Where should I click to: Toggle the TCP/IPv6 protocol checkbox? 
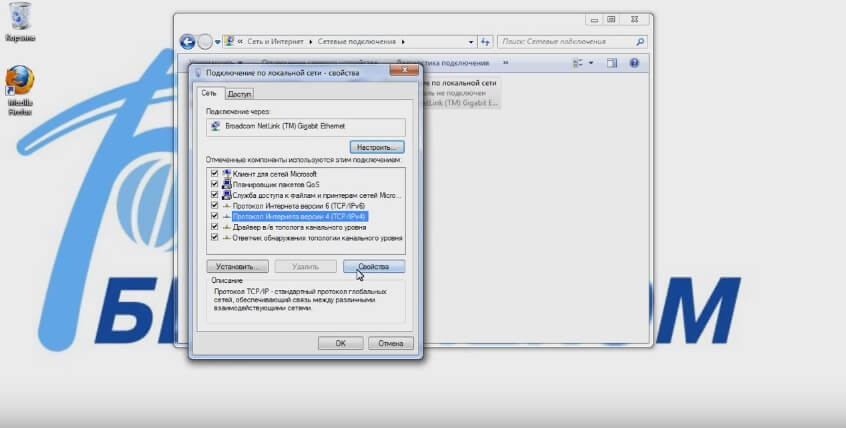click(214, 206)
